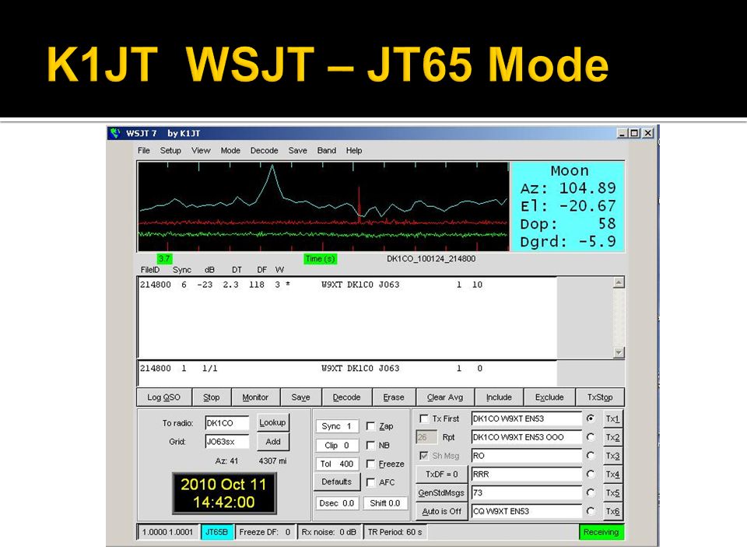Image resolution: width=747 pixels, height=560 pixels.
Task: Click the TxDF = 0 button
Action: click(442, 474)
